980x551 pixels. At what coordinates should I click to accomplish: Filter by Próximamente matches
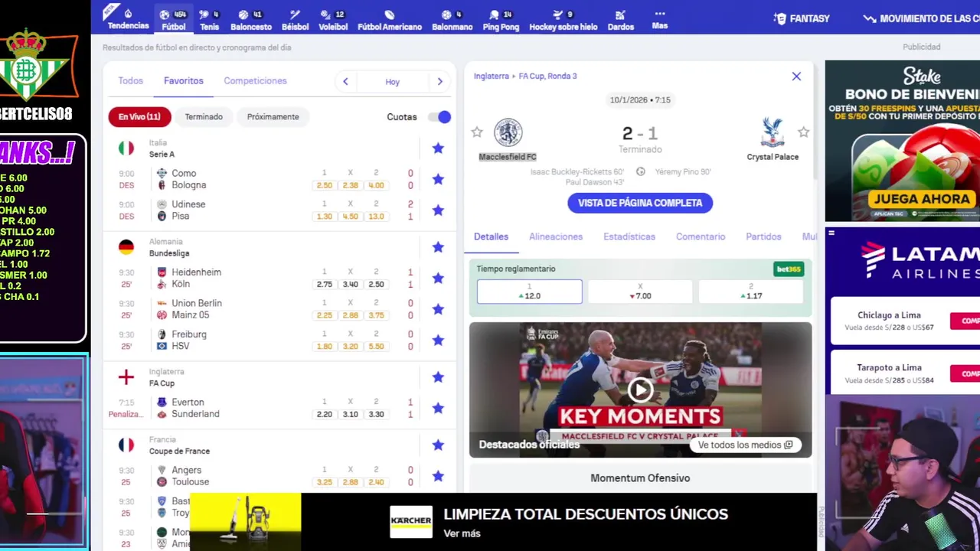point(273,117)
